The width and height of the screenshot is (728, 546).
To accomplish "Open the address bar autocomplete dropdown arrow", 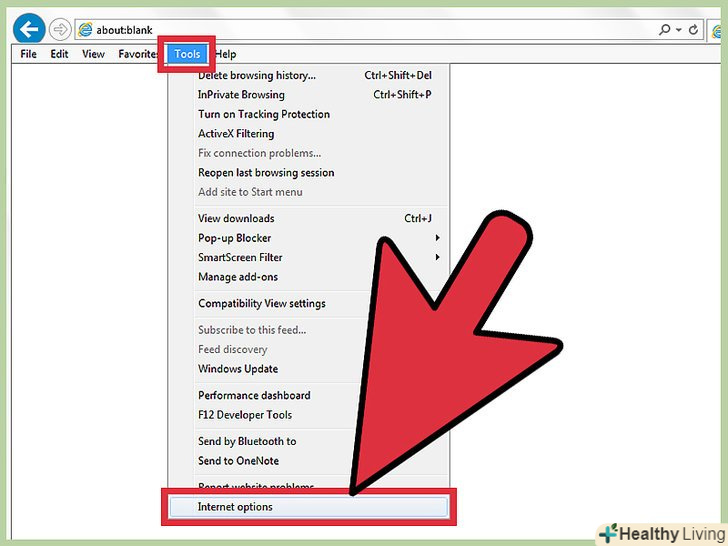I will coord(679,30).
